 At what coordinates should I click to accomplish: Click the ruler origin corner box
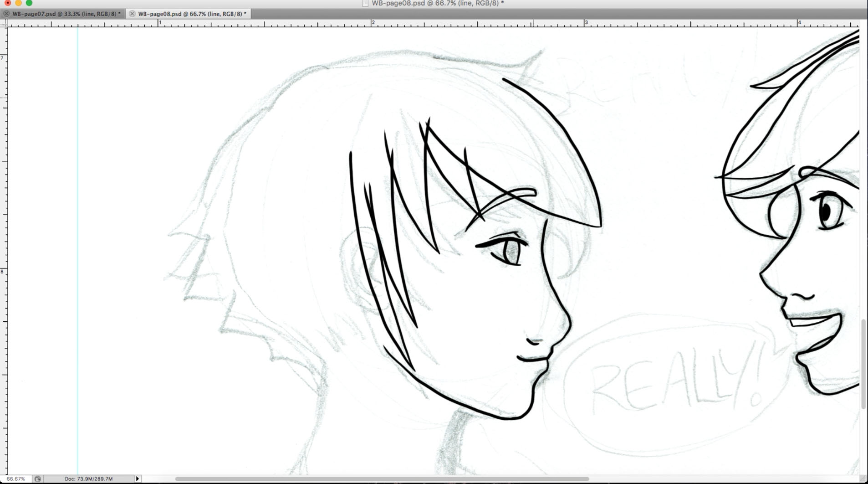[4, 23]
